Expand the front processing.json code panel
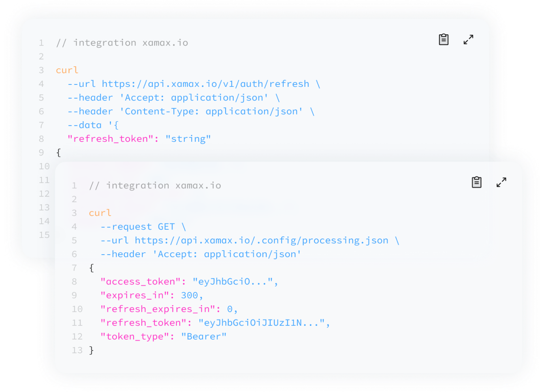544x392 pixels. [x=501, y=182]
